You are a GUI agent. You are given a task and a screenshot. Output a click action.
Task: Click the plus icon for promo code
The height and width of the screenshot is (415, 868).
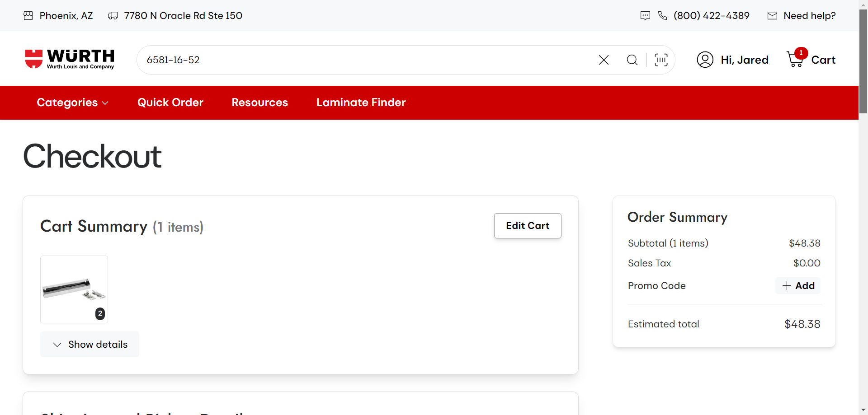[787, 286]
